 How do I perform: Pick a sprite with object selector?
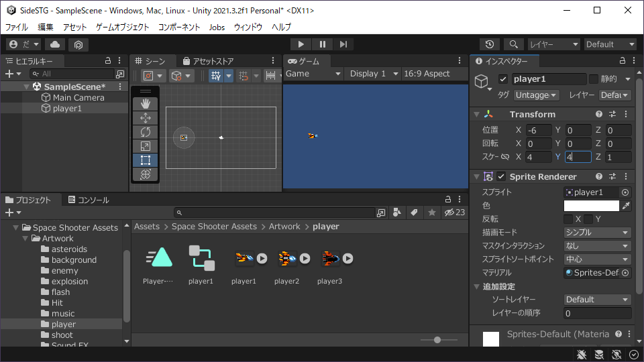click(625, 192)
